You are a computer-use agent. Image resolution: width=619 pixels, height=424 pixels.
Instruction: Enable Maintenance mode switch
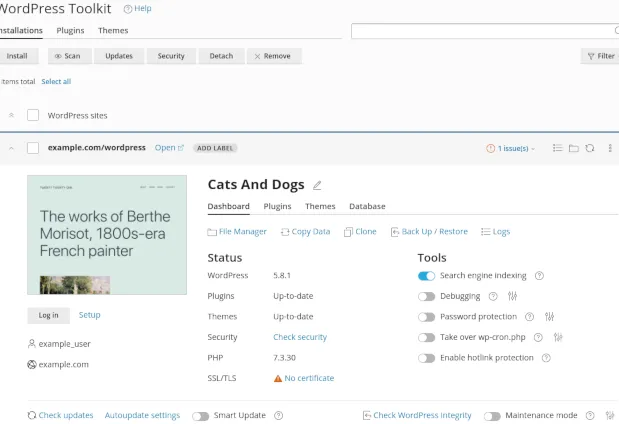point(492,416)
